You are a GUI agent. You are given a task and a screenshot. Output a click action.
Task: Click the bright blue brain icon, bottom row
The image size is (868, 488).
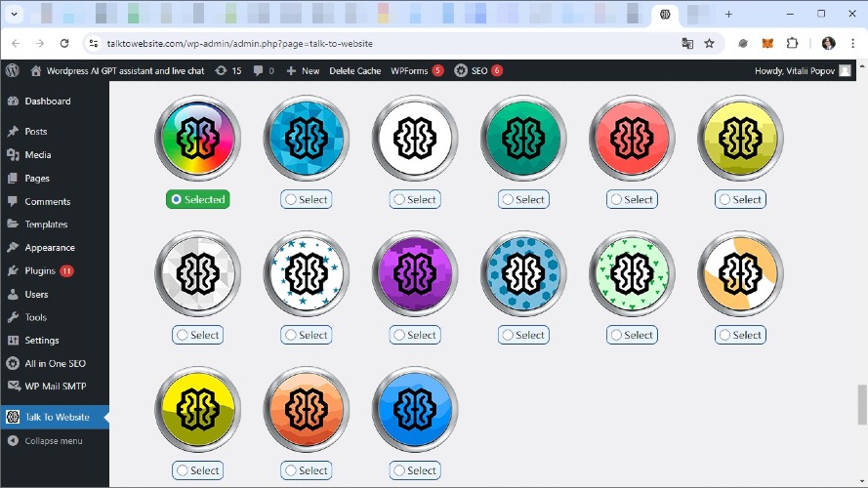point(415,410)
